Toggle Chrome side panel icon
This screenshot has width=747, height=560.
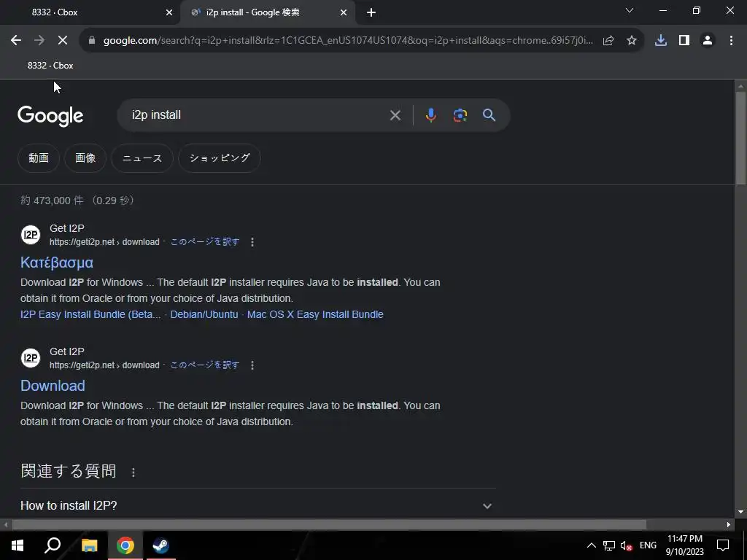pos(684,41)
